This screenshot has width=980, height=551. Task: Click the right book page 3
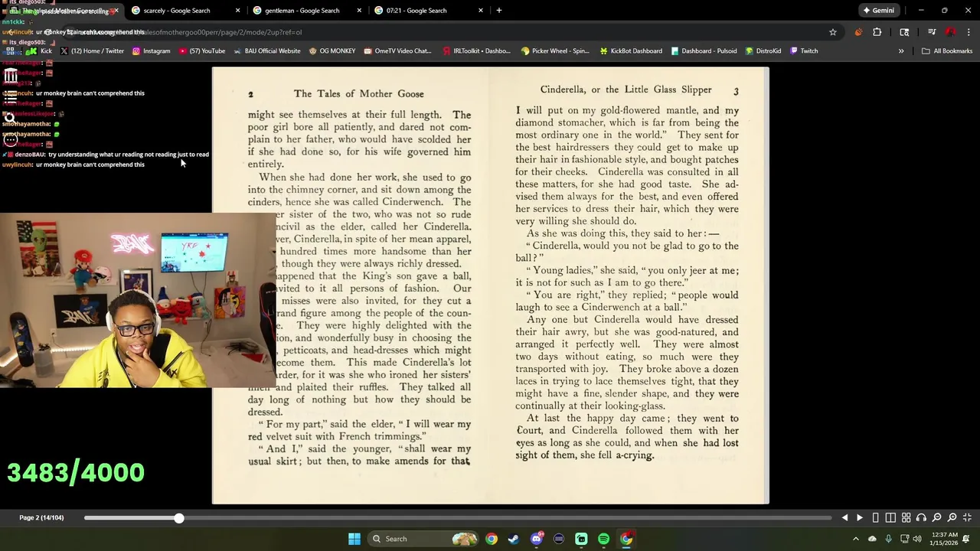(629, 285)
